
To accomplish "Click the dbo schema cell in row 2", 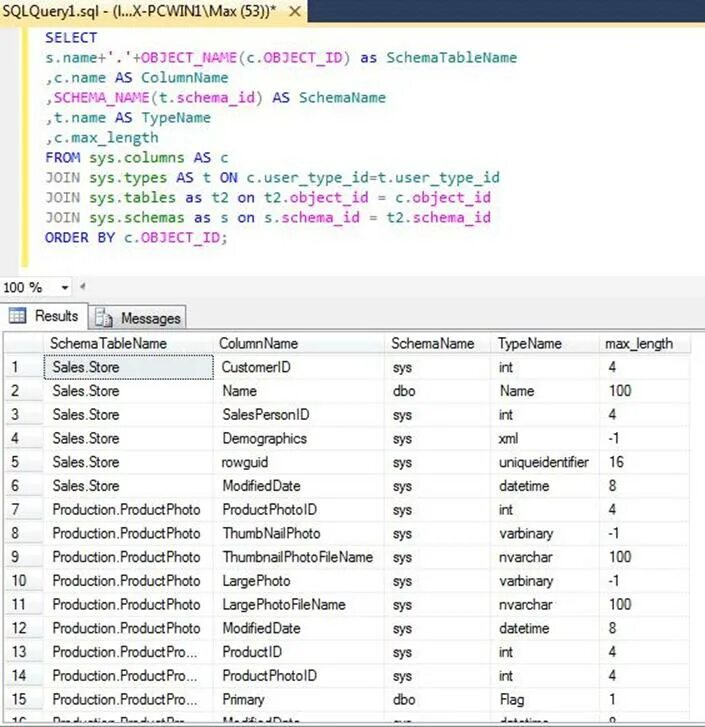I will (437, 391).
